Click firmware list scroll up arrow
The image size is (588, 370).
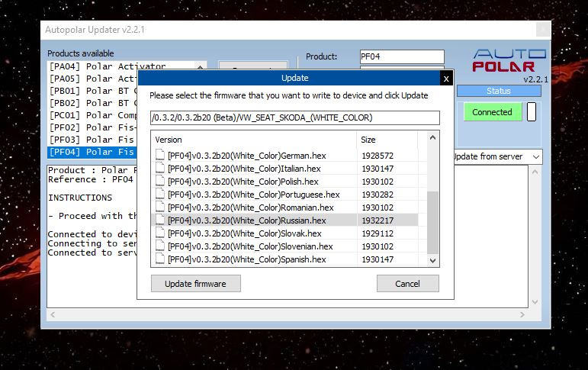click(432, 138)
